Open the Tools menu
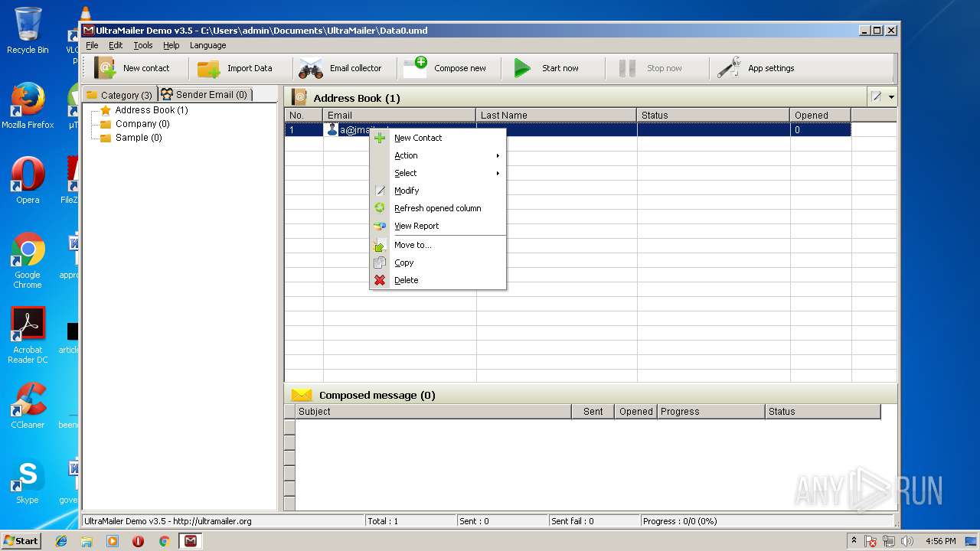 (143, 45)
